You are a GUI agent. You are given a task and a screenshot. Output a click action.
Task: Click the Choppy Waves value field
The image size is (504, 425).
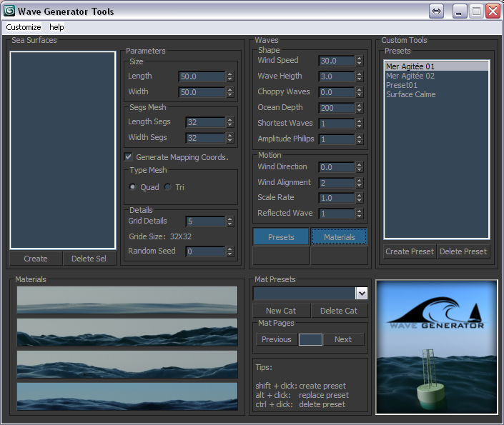[x=337, y=92]
